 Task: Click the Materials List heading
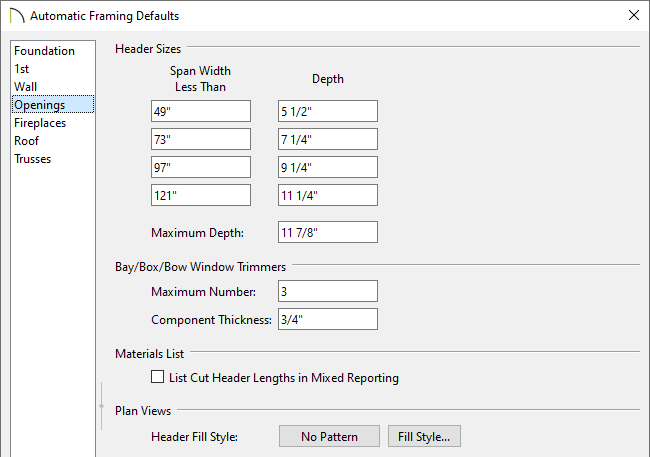pyautogui.click(x=149, y=354)
